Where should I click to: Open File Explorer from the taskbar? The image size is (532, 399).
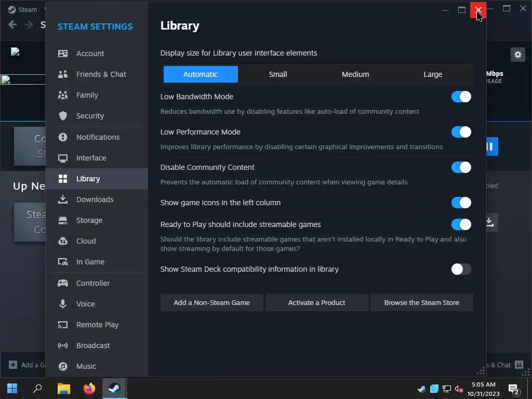tap(63, 389)
